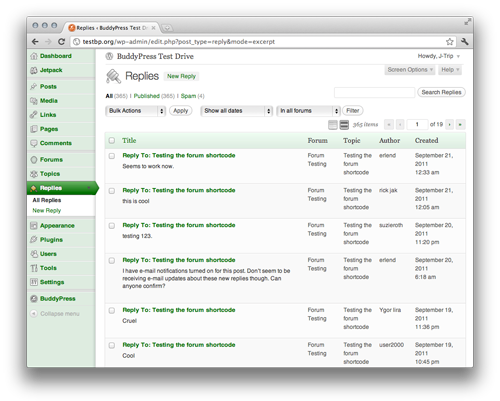Viewport: 500px width, 401px height.
Task: Click the browser reload icon
Action: click(x=61, y=42)
